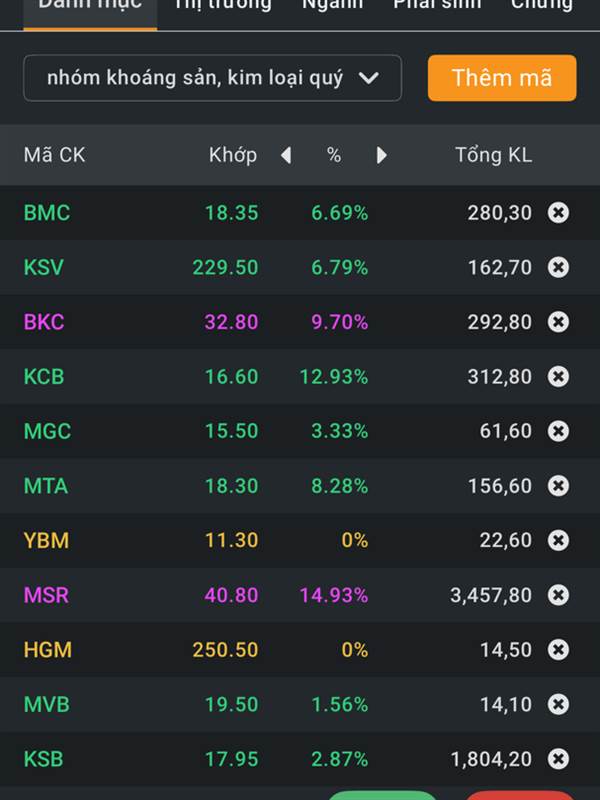
Task: Remove MTA stock from watchlist
Action: tap(558, 486)
